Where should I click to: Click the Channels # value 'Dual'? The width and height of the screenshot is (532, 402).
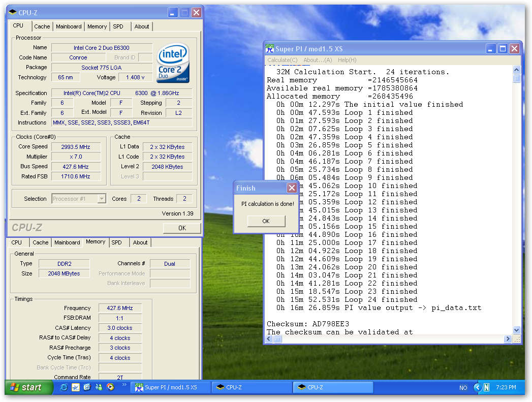click(170, 264)
